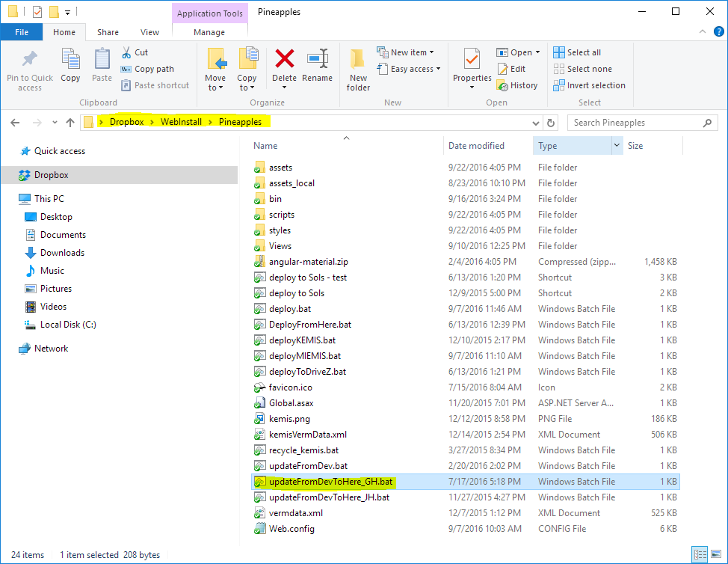728x564 pixels.
Task: Expand the address bar history dropdown
Action: [x=535, y=123]
